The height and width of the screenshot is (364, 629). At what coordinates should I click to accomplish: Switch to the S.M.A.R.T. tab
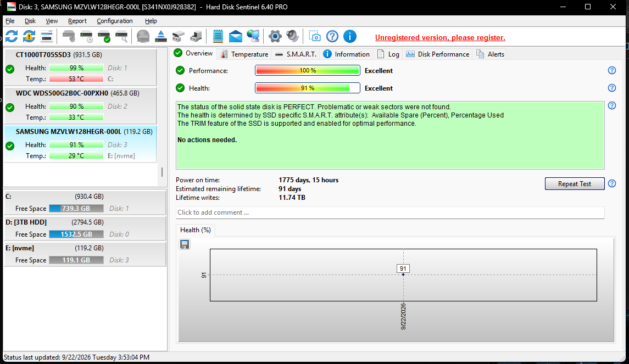(296, 54)
